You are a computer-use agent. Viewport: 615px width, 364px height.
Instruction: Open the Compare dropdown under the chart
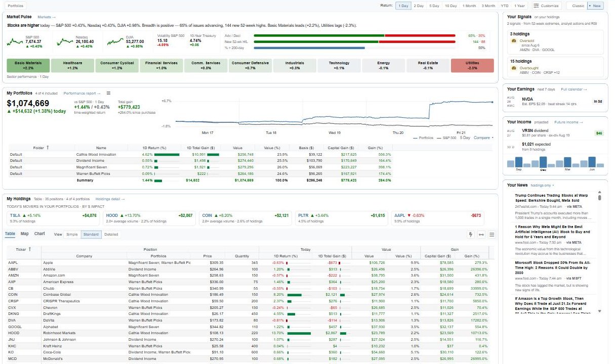(x=483, y=138)
